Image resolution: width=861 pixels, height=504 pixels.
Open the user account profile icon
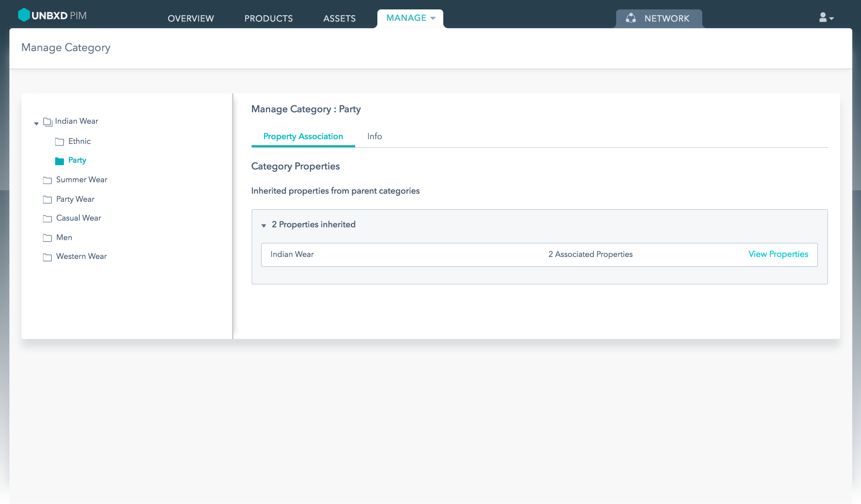823,17
